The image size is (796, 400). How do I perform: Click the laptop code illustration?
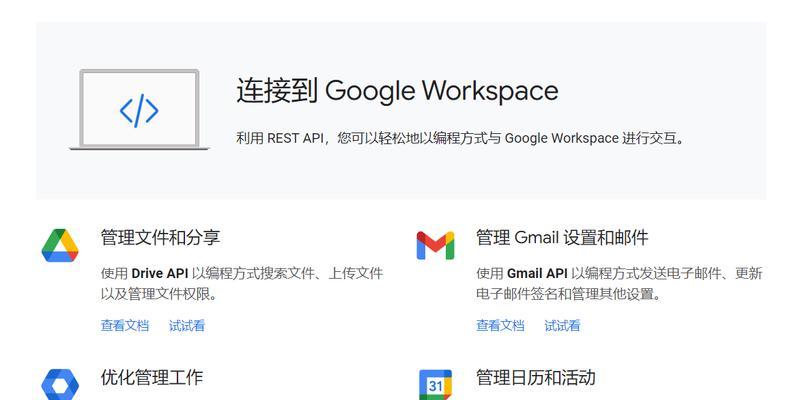pos(139,110)
